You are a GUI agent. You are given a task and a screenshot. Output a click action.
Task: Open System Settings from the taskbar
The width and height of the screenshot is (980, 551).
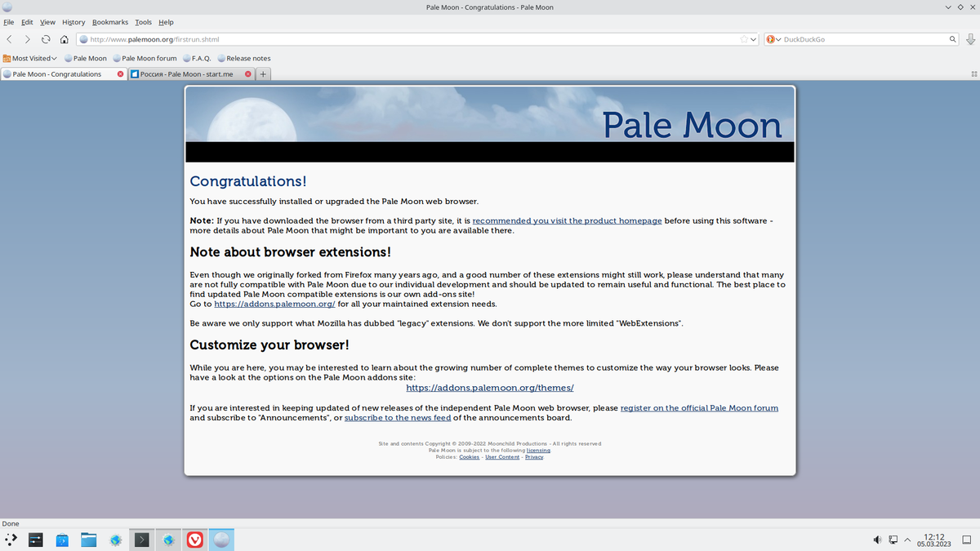pos(35,540)
